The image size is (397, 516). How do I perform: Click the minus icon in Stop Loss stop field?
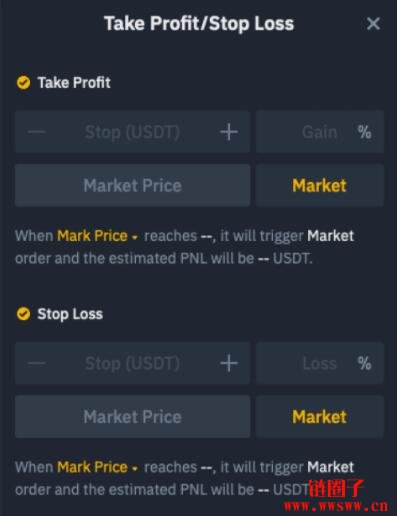click(x=37, y=363)
